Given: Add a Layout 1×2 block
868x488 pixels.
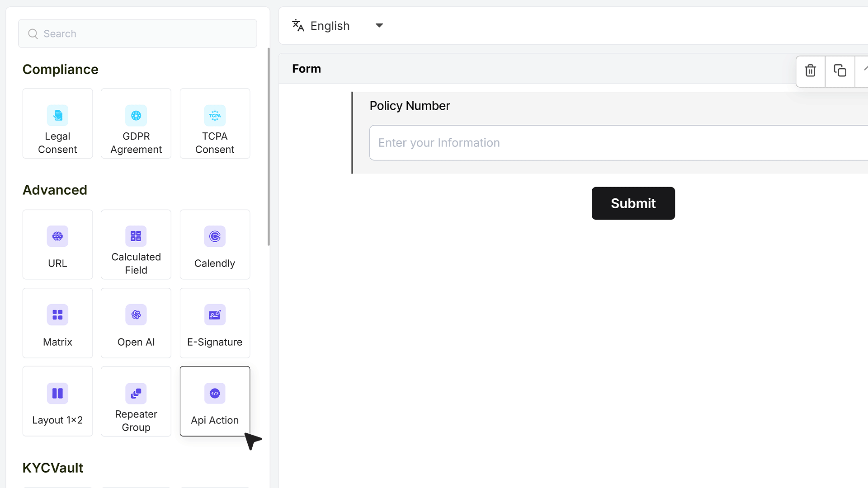Looking at the screenshot, I should click(x=57, y=401).
